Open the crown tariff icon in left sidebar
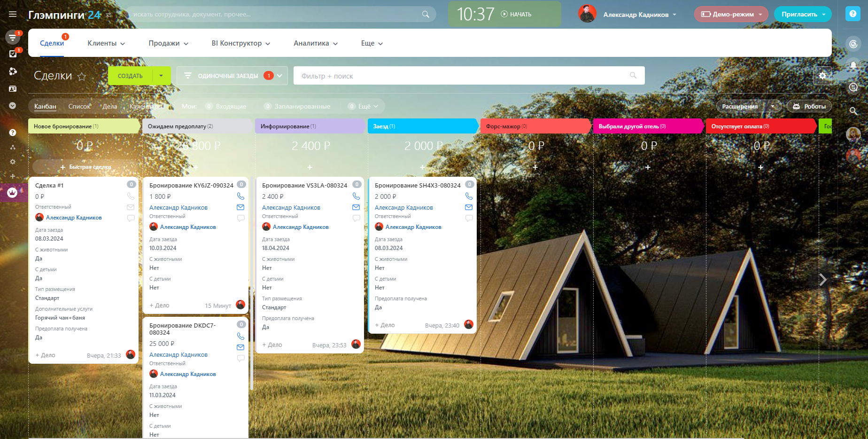Screen dimensions: 868x439 pos(12,192)
